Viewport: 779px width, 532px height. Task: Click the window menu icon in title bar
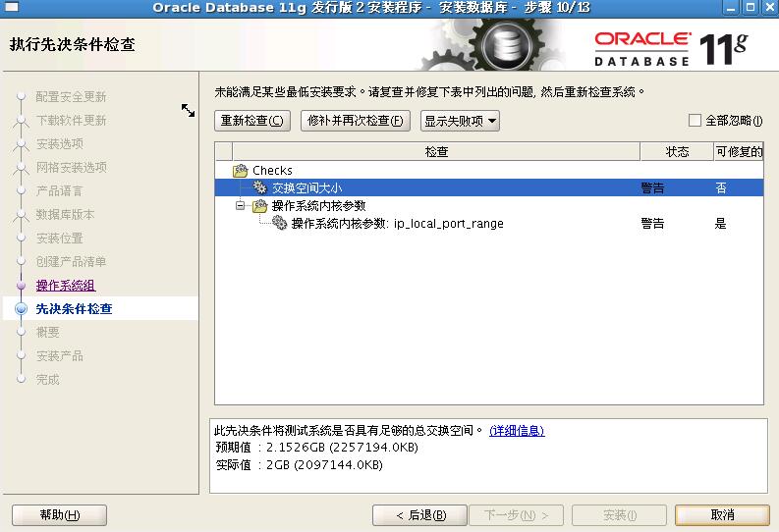click(12, 7)
